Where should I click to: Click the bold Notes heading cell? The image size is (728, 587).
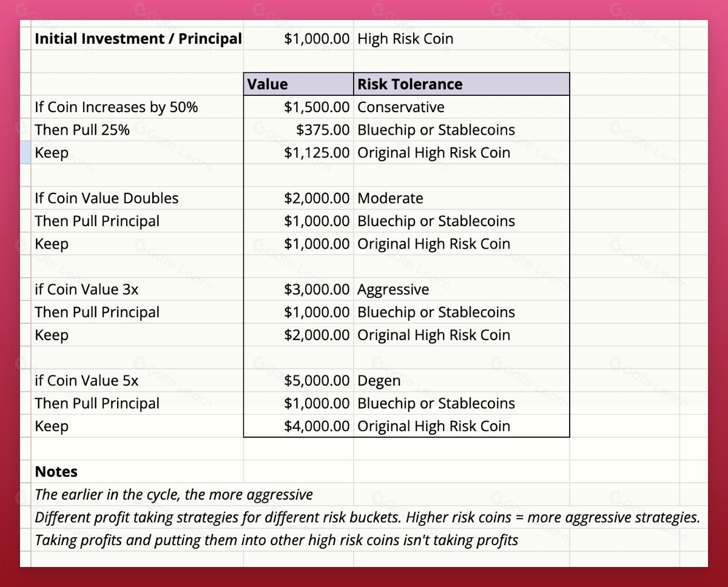pyautogui.click(x=56, y=472)
